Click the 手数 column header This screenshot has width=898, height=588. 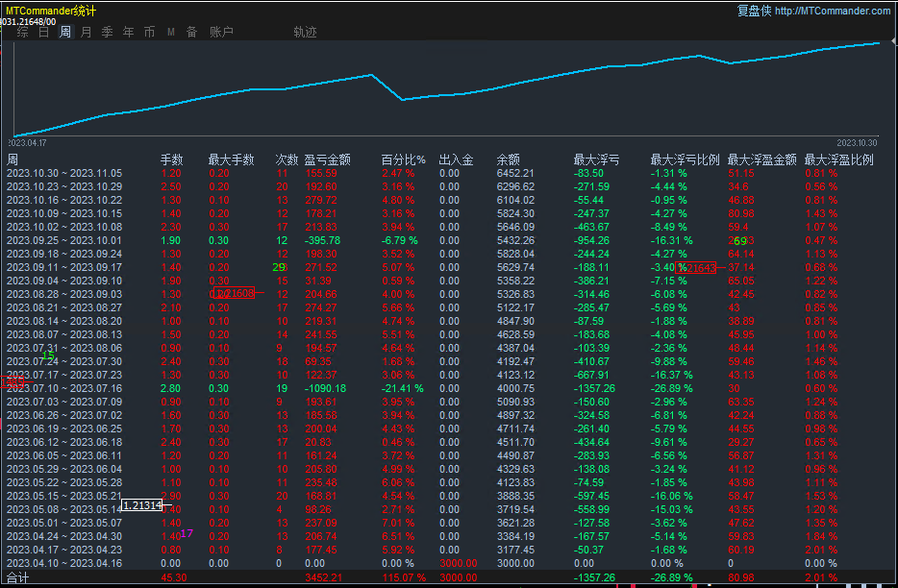click(x=171, y=159)
